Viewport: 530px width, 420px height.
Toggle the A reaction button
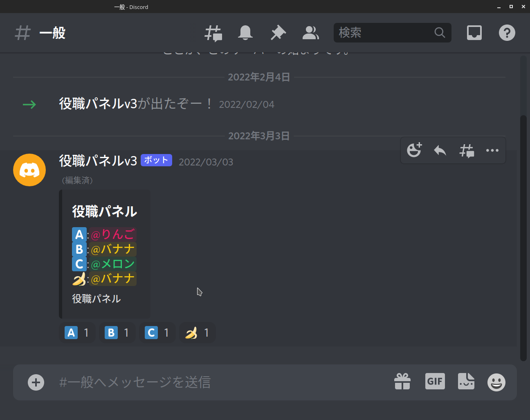click(77, 333)
